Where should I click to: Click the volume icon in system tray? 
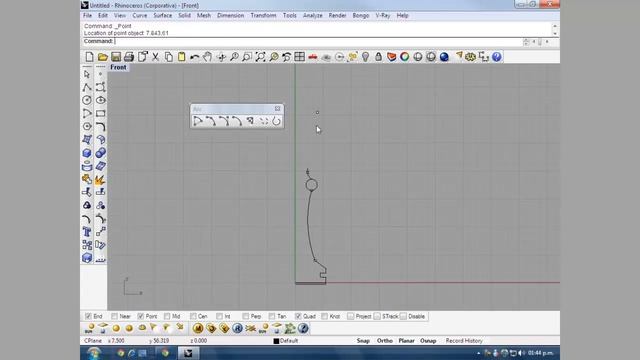point(522,353)
